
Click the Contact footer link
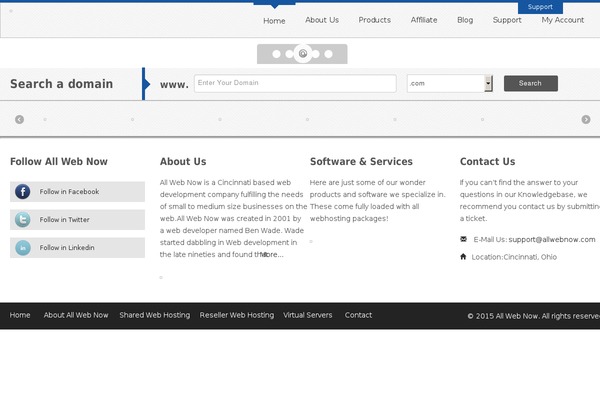point(358,315)
